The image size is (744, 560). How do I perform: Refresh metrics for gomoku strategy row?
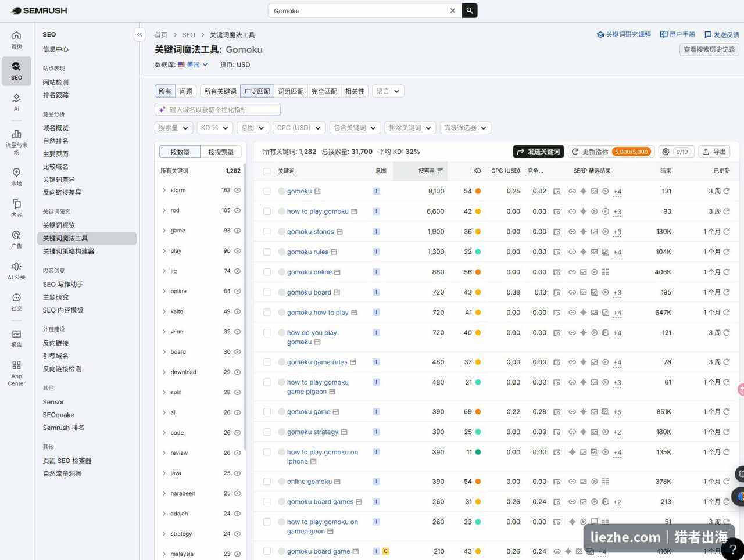(727, 432)
